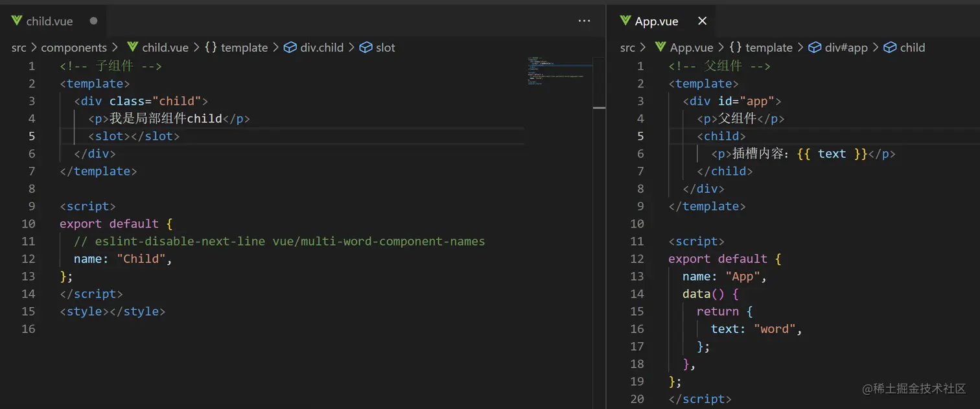
Task: Expand the src breadcrumb in left editor
Action: coord(19,47)
